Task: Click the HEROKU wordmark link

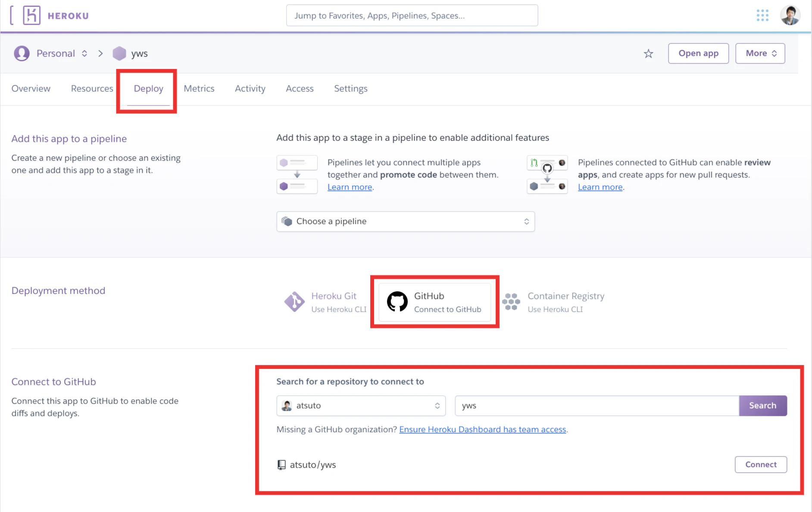Action: 68,16
